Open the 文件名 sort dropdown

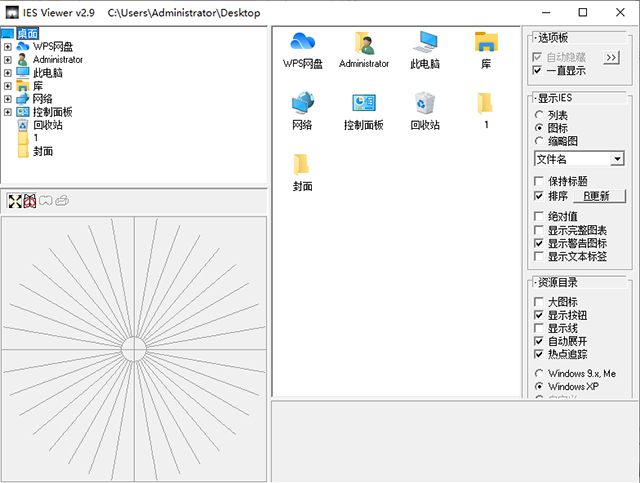pyautogui.click(x=617, y=158)
